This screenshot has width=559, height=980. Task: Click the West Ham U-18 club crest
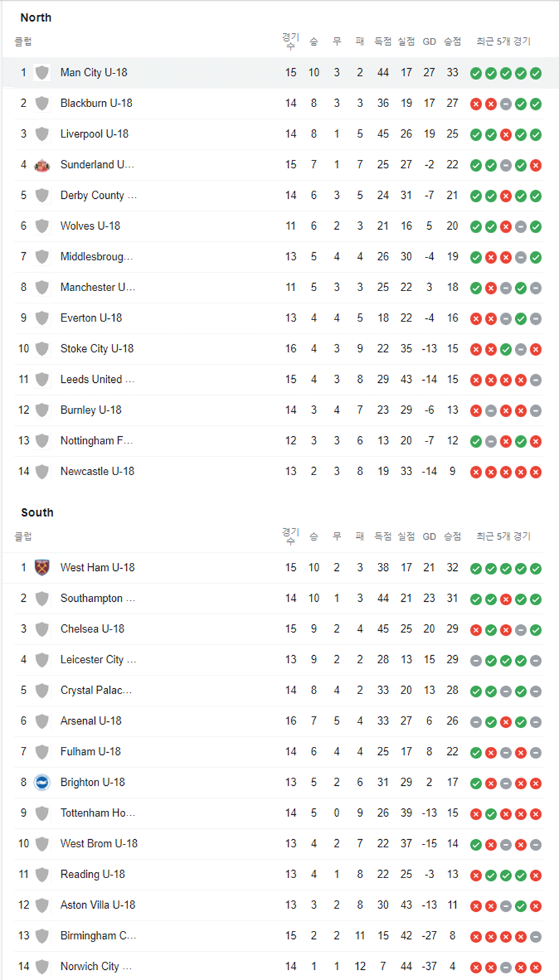pyautogui.click(x=42, y=568)
